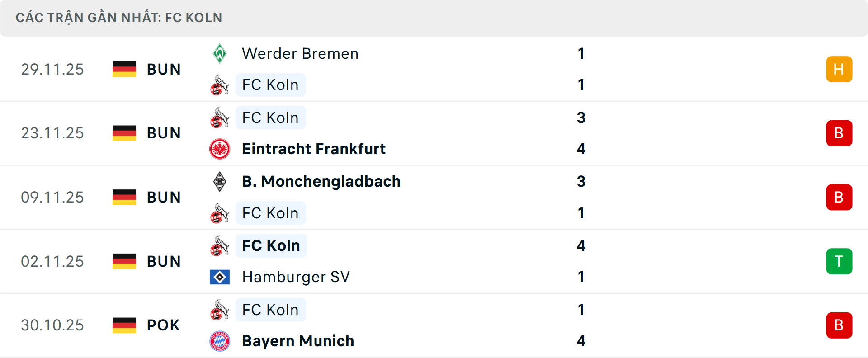Click the Hamburger SV club logo
Screen dimensions: 868x358
(220, 277)
